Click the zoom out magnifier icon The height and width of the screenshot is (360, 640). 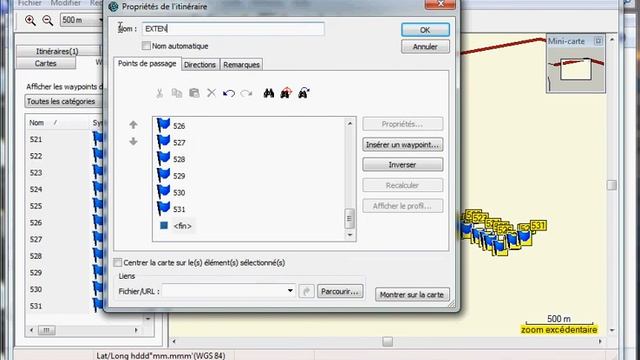(48, 20)
